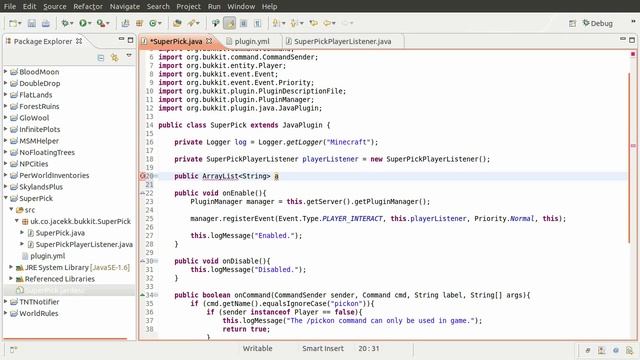
Task: Toggle Link with Editor in Package Explorer
Action: click(x=114, y=58)
